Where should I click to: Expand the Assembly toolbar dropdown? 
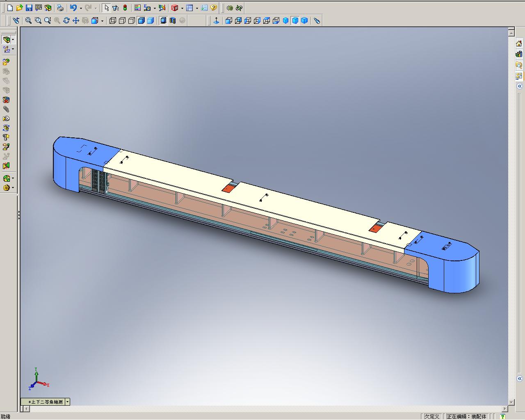(13, 40)
